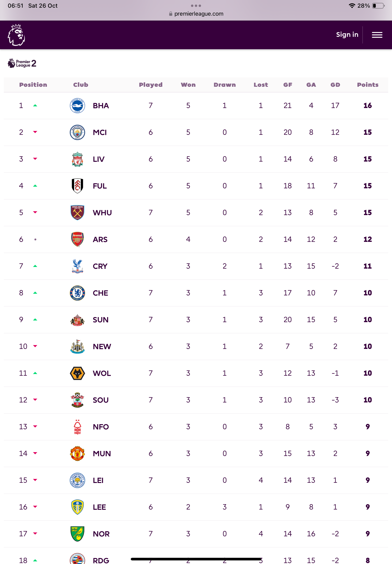Open the CHE team row name

100,293
